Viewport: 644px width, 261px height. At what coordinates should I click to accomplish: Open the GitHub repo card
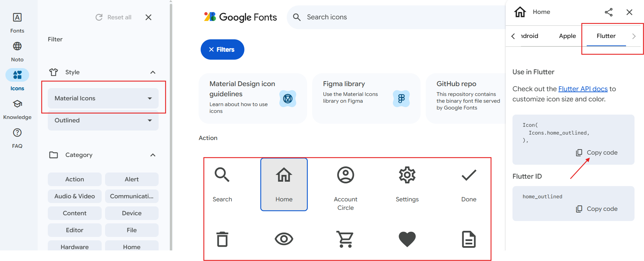466,98
